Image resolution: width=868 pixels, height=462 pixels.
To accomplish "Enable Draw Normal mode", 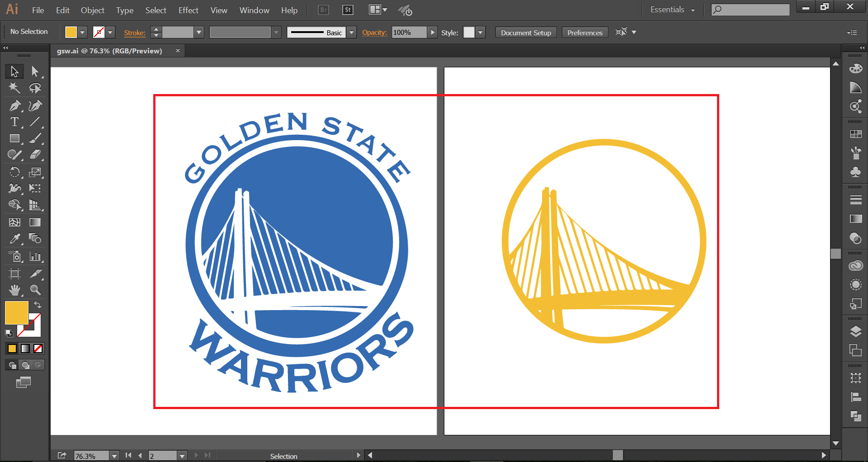I will [12, 365].
